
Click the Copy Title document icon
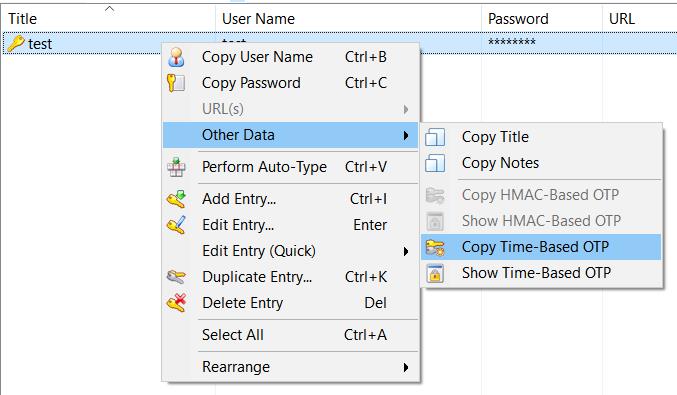click(x=435, y=137)
